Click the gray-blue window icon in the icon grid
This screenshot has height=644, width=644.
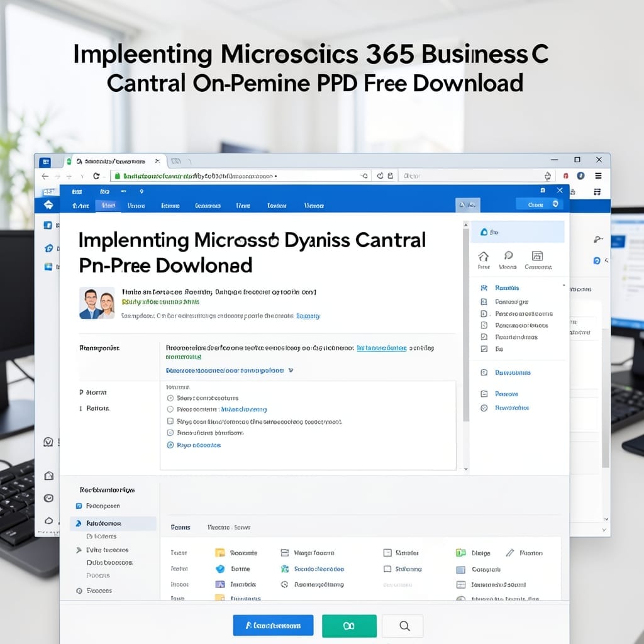[x=461, y=570]
